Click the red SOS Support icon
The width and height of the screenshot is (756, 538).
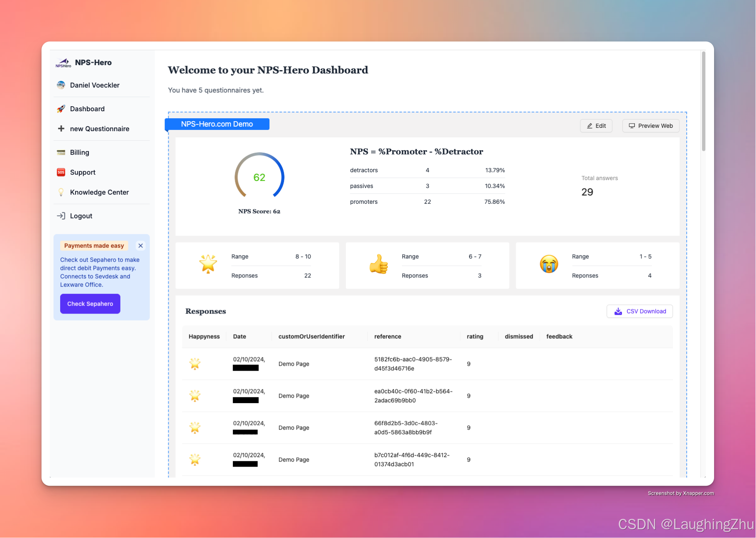(x=61, y=172)
